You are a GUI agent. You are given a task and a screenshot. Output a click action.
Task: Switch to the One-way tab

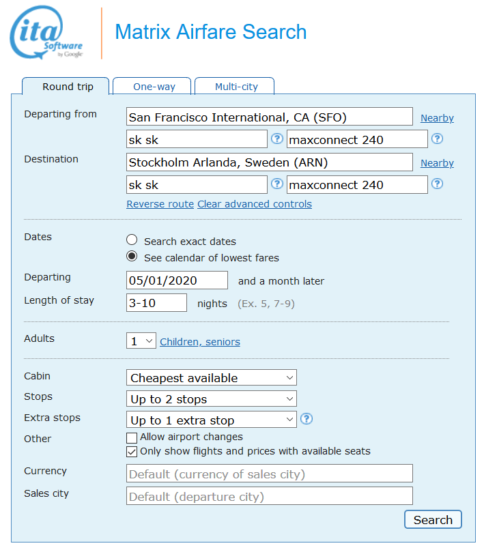(154, 86)
